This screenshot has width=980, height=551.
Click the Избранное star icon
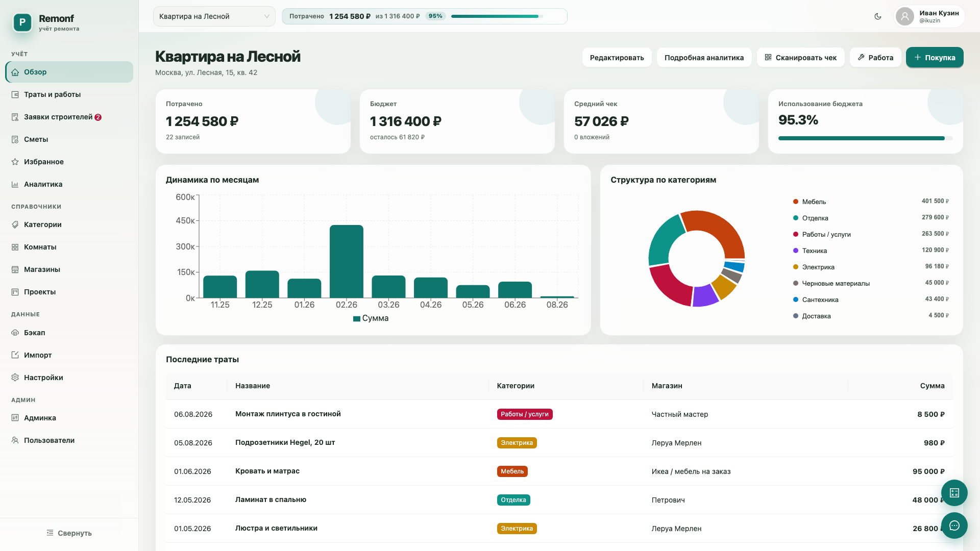pos(15,162)
